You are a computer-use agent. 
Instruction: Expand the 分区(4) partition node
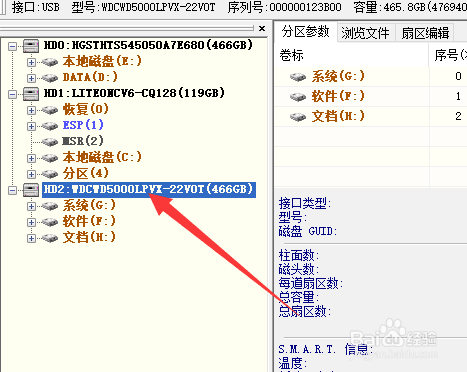click(x=31, y=174)
